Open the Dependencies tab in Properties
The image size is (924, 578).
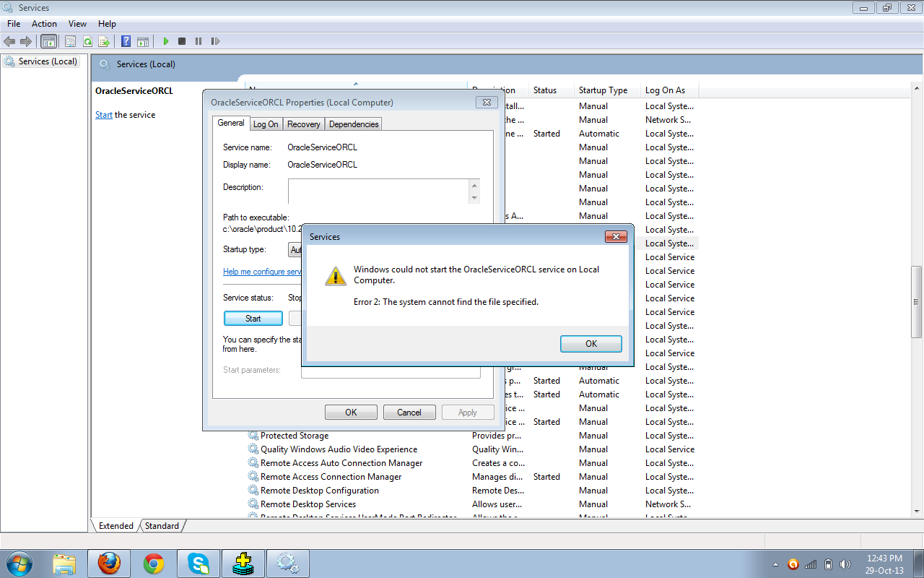[354, 124]
